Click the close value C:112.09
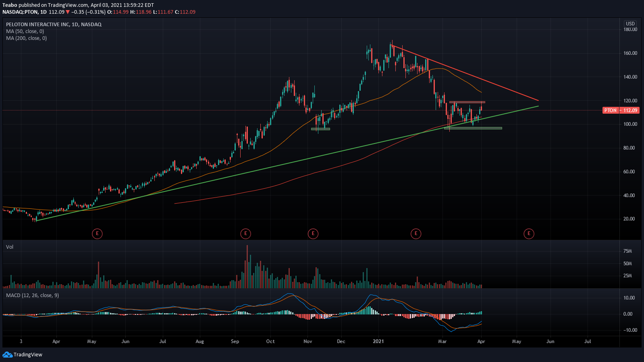This screenshot has width=644, height=362. (185, 12)
